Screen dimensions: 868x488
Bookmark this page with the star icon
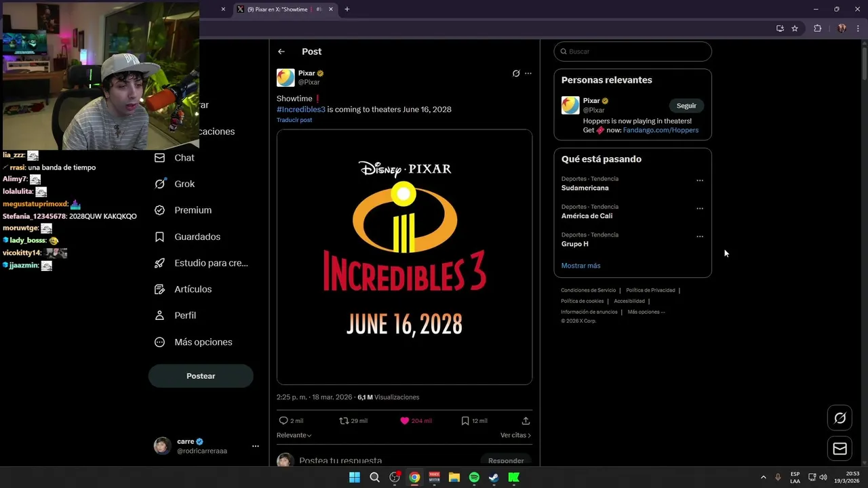tap(795, 28)
